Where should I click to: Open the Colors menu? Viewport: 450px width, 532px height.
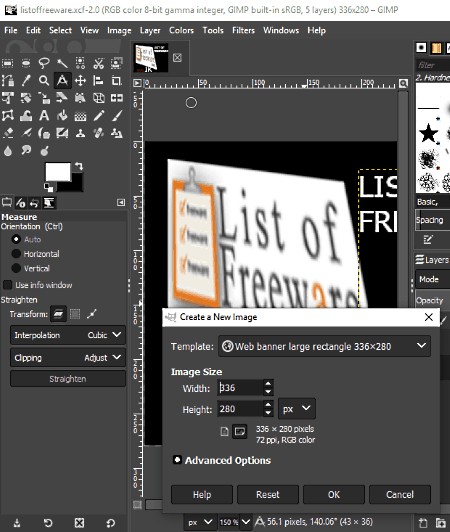click(181, 30)
